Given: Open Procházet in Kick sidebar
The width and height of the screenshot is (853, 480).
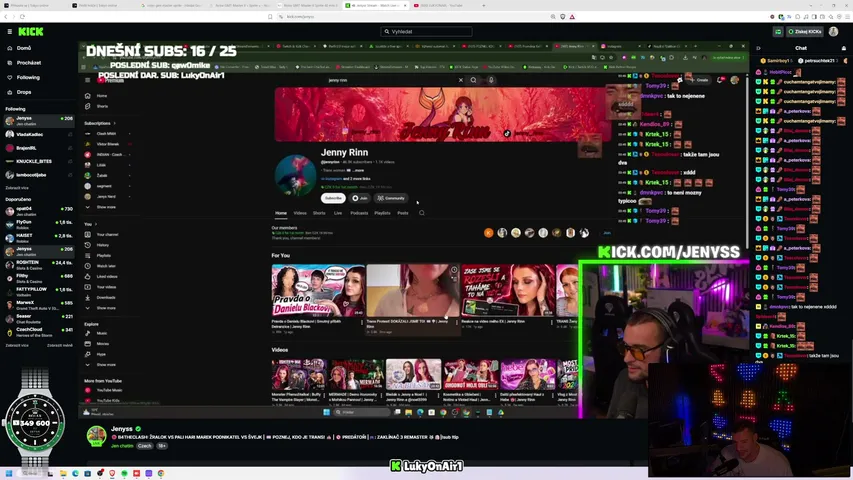Looking at the screenshot, I should point(28,63).
